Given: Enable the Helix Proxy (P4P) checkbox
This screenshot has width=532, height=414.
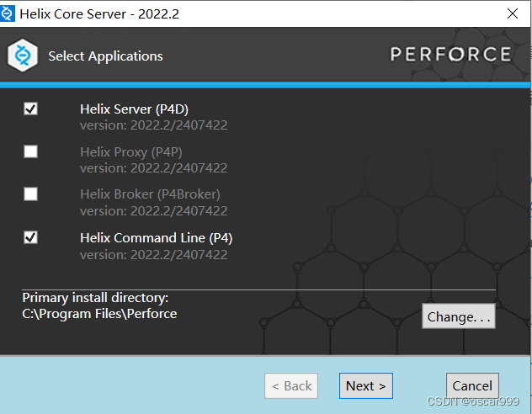Looking at the screenshot, I should [30, 151].
